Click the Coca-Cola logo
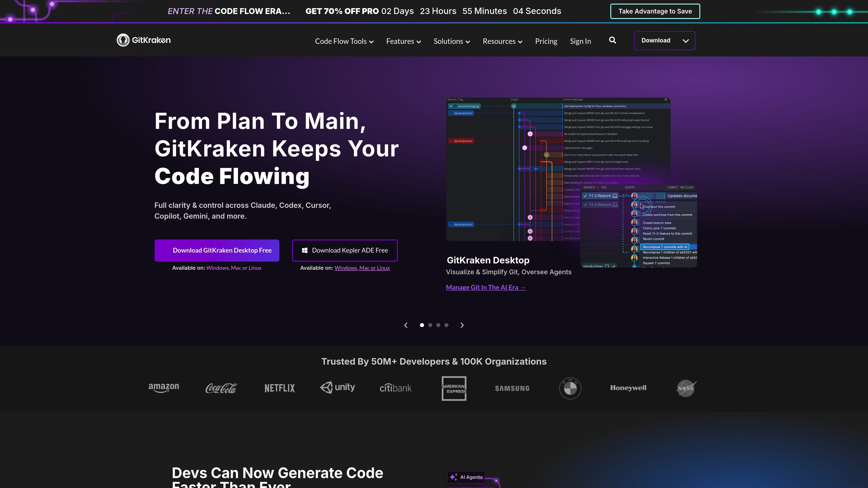The height and width of the screenshot is (488, 868). click(x=221, y=388)
